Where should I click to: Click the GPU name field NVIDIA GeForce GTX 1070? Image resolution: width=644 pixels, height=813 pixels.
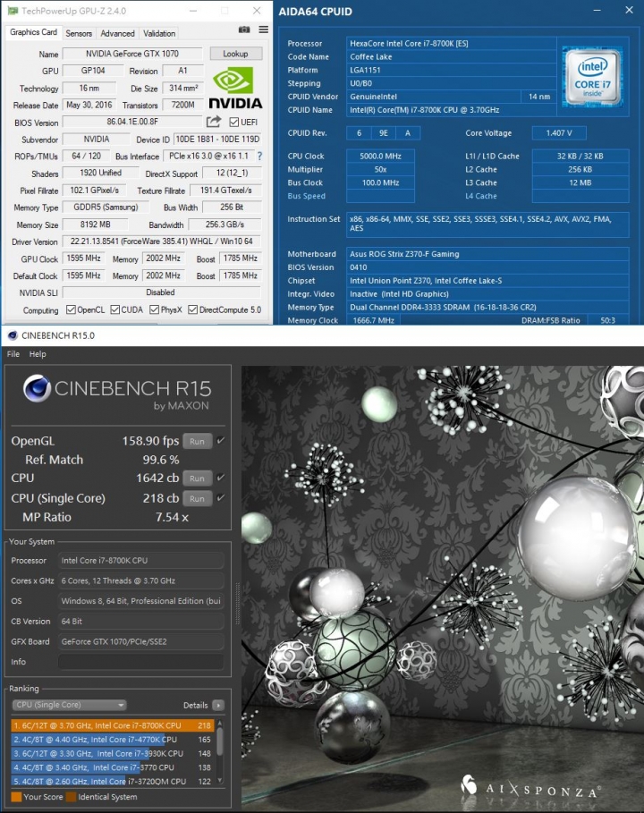[132, 54]
